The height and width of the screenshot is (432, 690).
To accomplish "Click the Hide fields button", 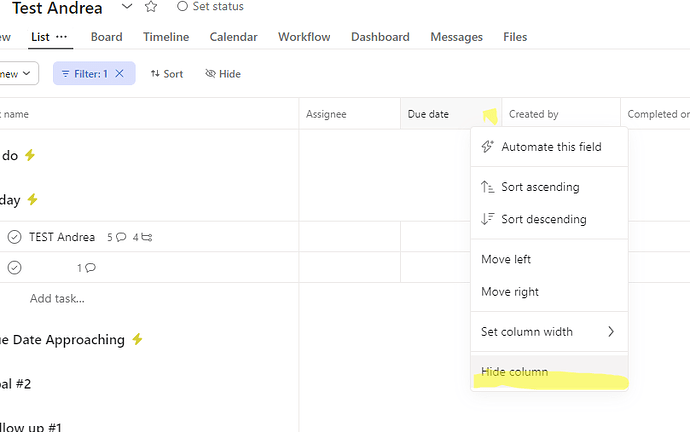I will point(223,73).
